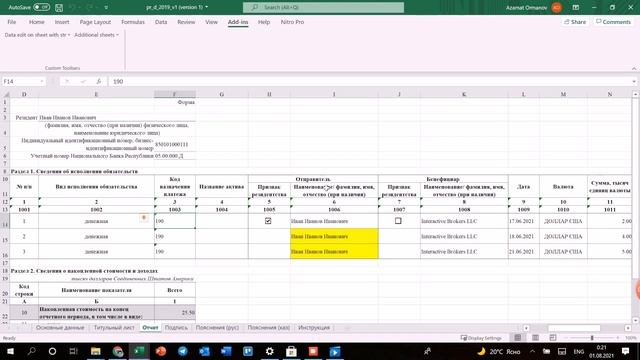This screenshot has width=640, height=360.
Task: Click the Redo arrow icon
Action: click(x=90, y=7)
